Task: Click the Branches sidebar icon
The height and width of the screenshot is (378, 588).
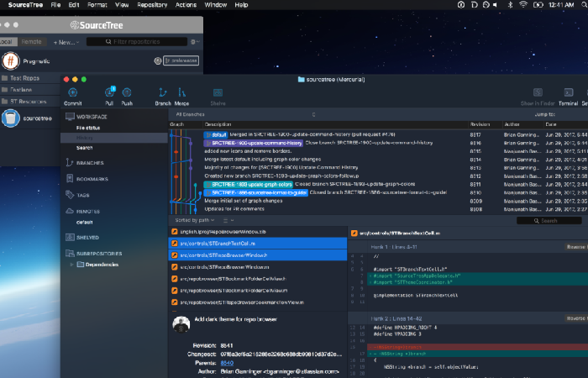Action: [x=70, y=162]
